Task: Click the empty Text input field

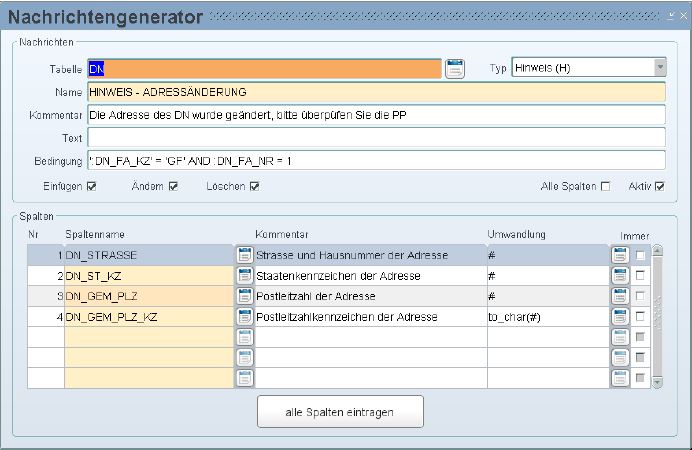Action: click(375, 137)
